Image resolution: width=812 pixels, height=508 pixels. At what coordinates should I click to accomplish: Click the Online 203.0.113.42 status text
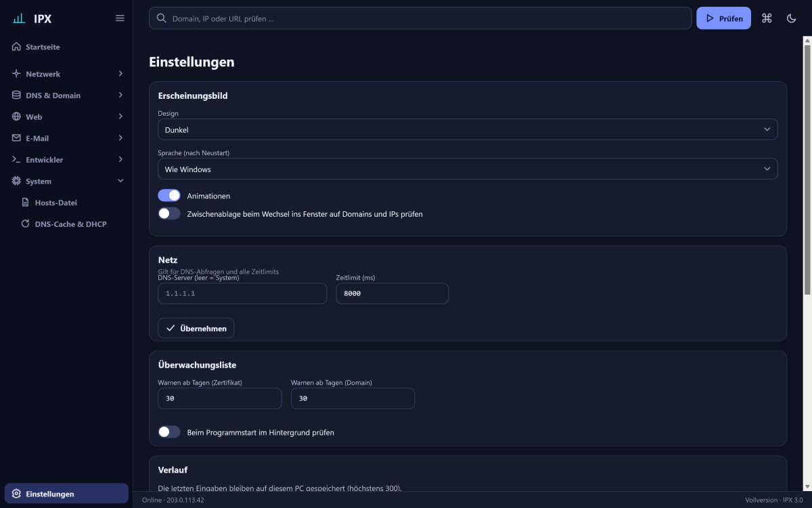point(173,500)
